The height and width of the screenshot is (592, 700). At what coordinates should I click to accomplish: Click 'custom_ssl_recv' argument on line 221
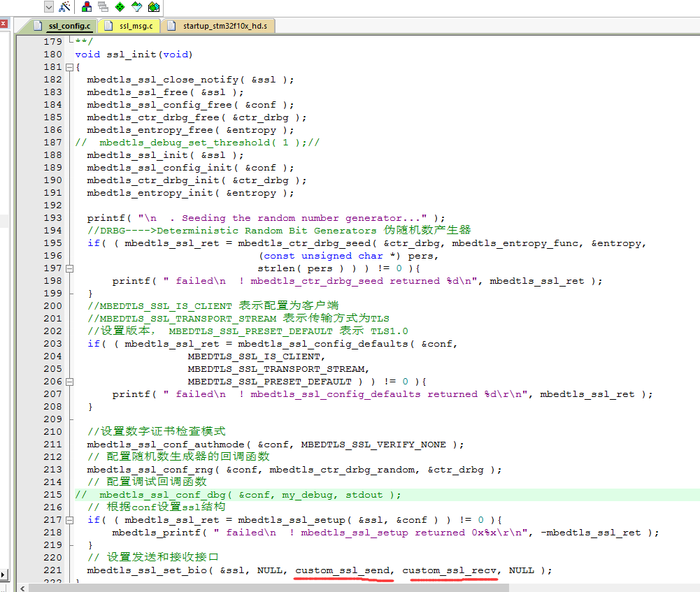click(x=449, y=570)
